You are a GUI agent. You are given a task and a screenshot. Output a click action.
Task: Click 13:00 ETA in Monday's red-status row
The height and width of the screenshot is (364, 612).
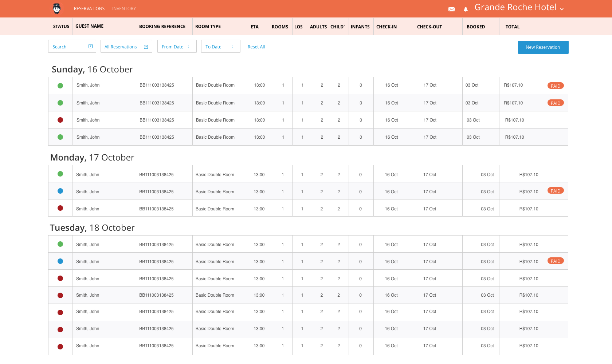point(259,209)
